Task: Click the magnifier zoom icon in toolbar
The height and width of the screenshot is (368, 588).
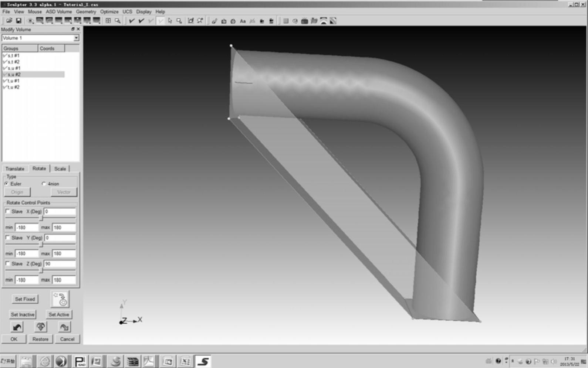Action: [118, 21]
